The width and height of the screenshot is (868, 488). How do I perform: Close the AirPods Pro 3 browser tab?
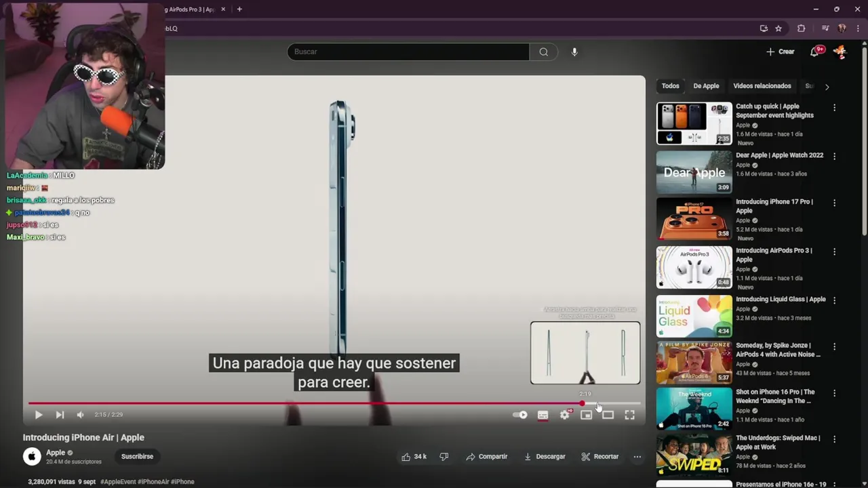pos(222,9)
